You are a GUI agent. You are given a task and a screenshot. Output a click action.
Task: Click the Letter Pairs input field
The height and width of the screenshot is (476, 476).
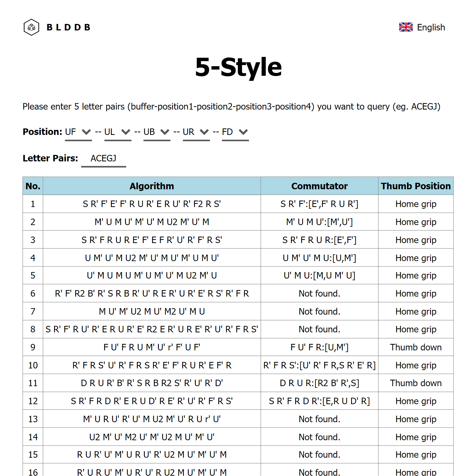click(x=103, y=159)
